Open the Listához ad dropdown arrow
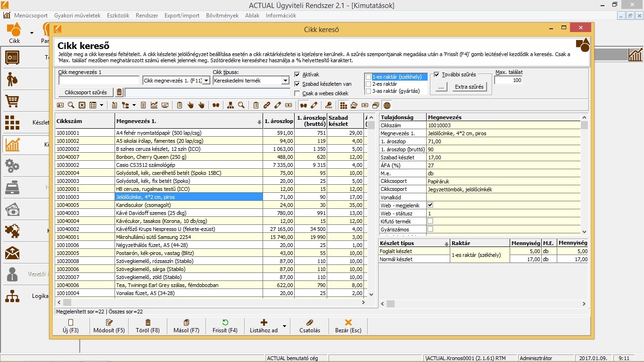Viewport: 644px width, 362px height. 284,326
